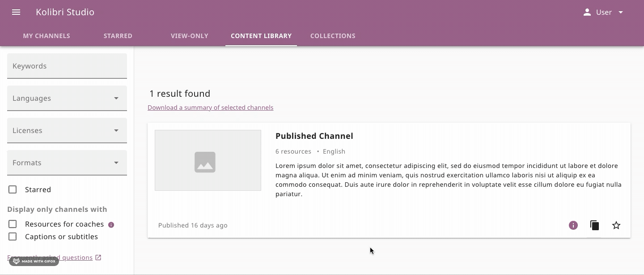
Task: Click the 'English' language label
Action: 334,151
